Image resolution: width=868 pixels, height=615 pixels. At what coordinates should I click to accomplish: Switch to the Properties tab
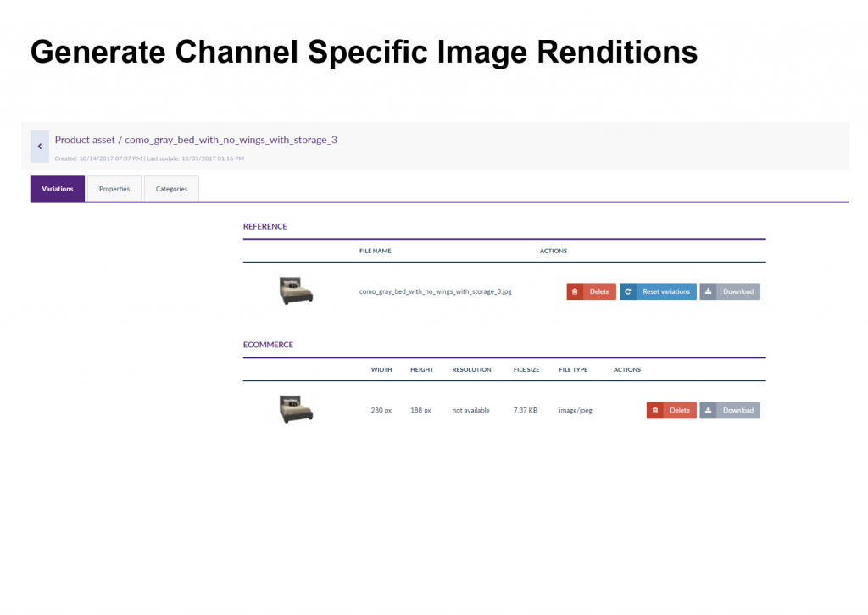(114, 189)
